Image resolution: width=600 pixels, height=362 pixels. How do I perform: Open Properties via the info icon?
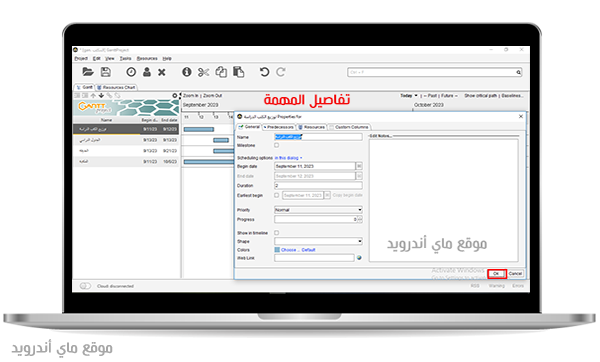[x=186, y=72]
